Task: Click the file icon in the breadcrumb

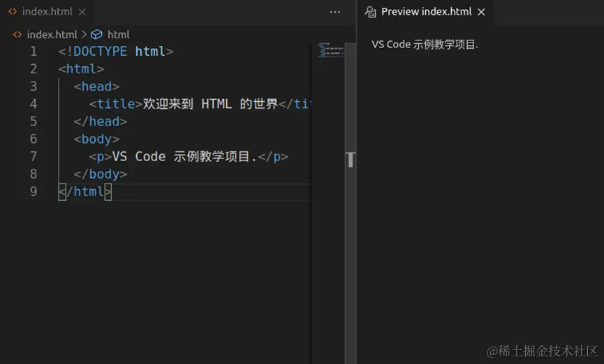Action: [x=17, y=35]
